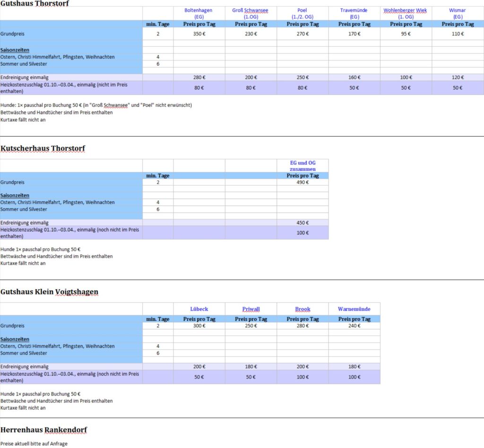The width and height of the screenshot is (484, 448).
Task: Select the Travemünde (EG) column header
Action: 354,13
